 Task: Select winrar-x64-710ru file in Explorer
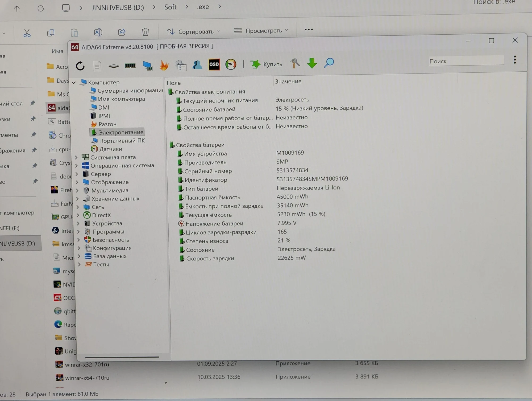(82, 378)
